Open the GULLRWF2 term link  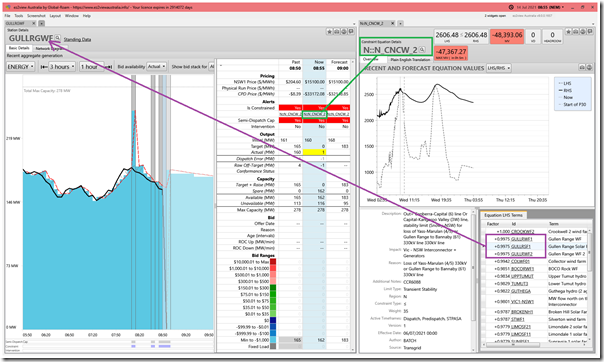(x=522, y=254)
